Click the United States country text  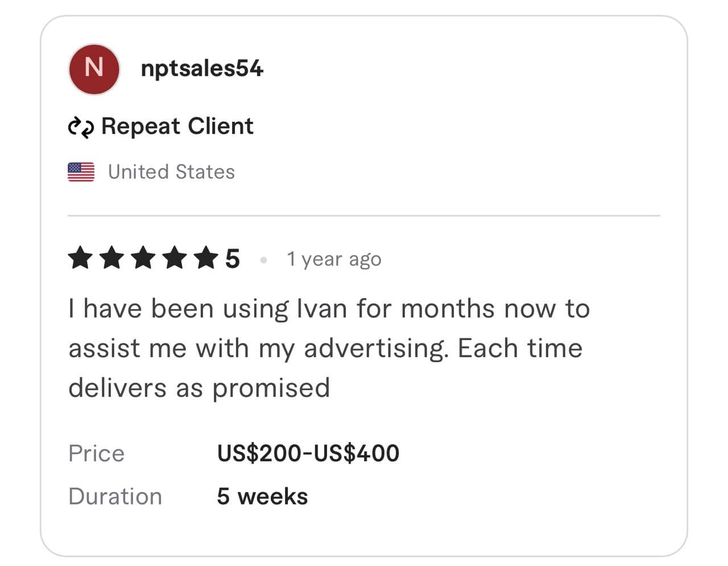point(171,172)
